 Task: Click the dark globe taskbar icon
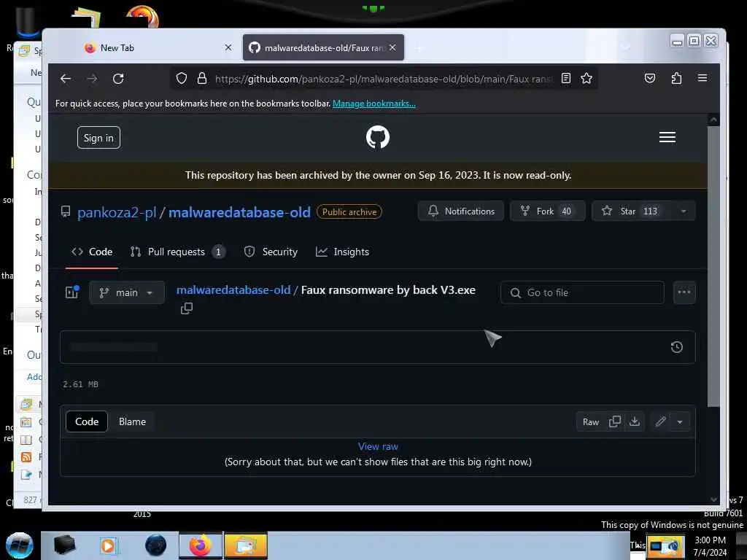[x=156, y=545]
